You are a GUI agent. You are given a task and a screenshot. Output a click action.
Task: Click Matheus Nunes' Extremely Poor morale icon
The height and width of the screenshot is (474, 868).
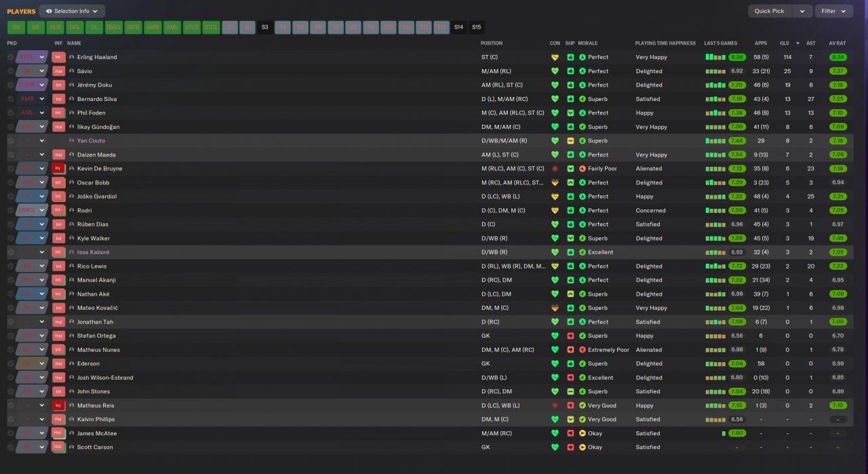tap(582, 350)
